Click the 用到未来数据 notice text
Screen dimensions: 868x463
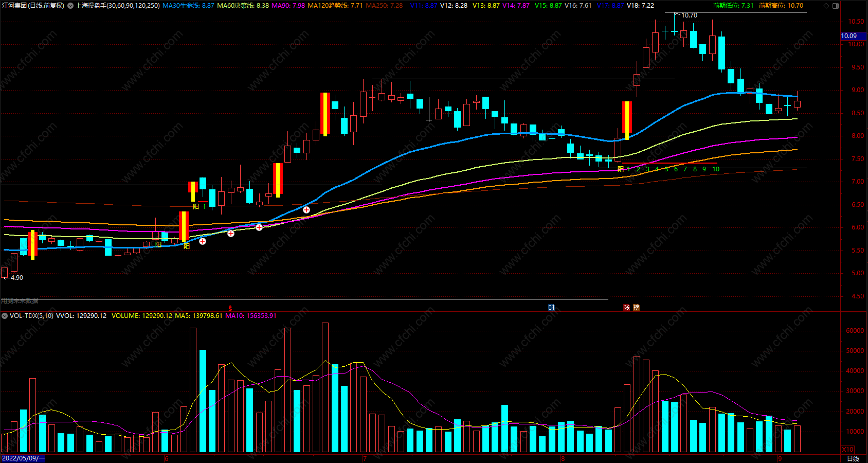(20, 301)
